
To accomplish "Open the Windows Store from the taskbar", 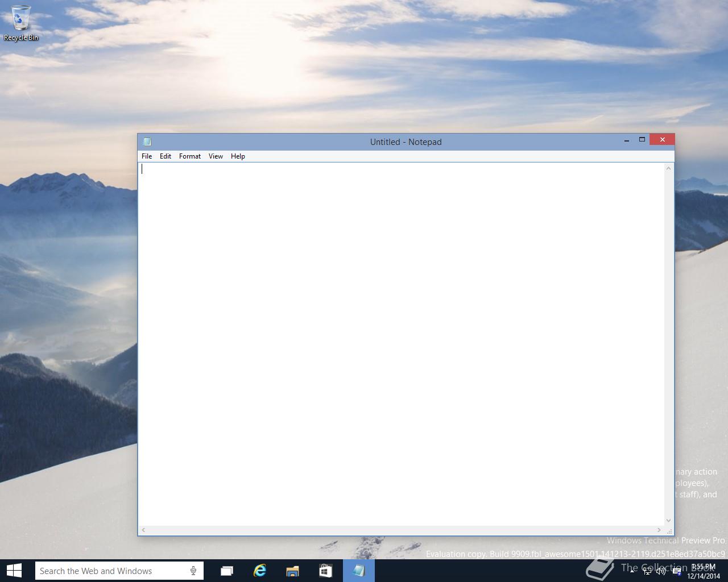I will coord(325,571).
